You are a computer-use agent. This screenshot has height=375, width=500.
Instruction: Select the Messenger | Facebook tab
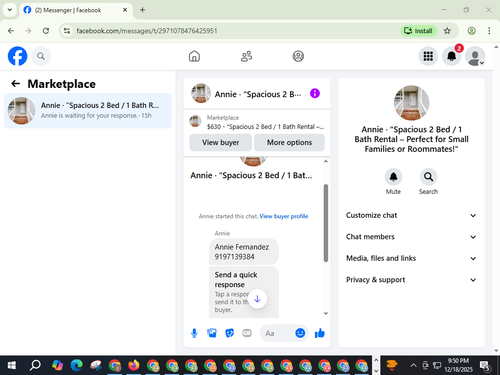point(76,10)
